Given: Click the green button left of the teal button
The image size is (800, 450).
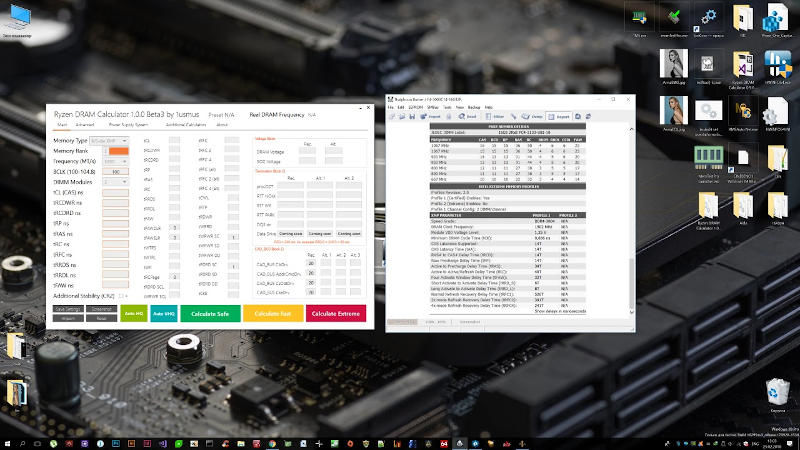Looking at the screenshot, I should [x=134, y=313].
